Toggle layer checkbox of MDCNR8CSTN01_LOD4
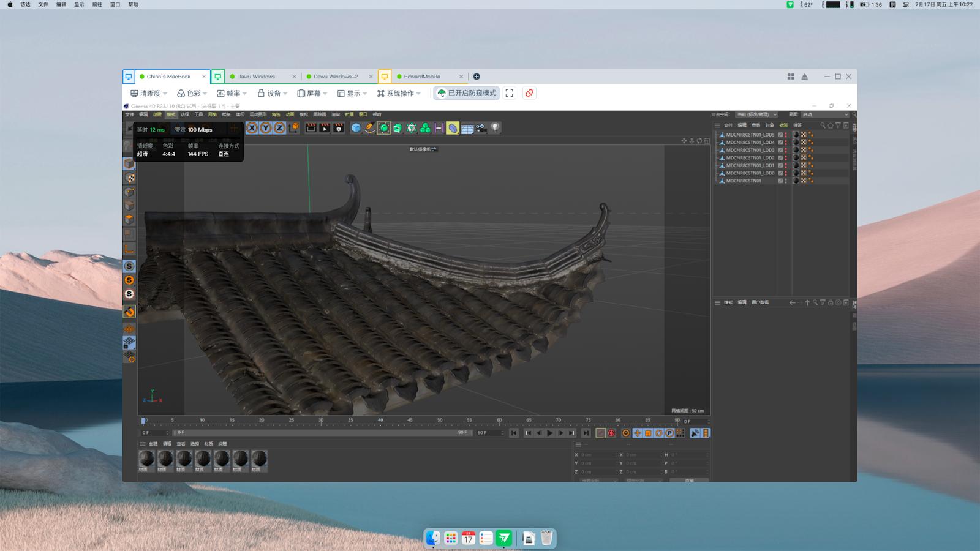Screen dimensions: 980x551 click(x=780, y=142)
